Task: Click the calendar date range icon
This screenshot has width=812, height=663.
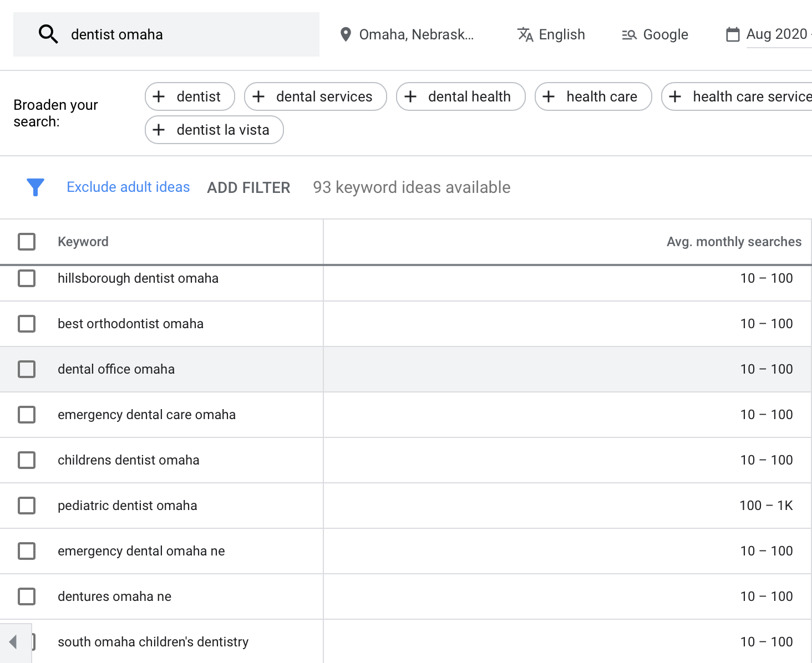Action: pos(733,34)
